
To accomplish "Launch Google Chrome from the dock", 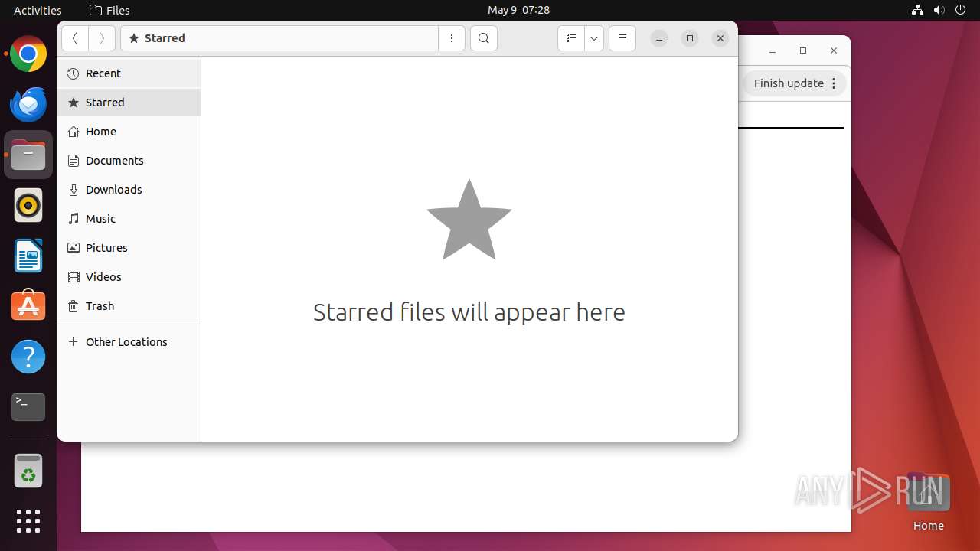I will coord(28,54).
